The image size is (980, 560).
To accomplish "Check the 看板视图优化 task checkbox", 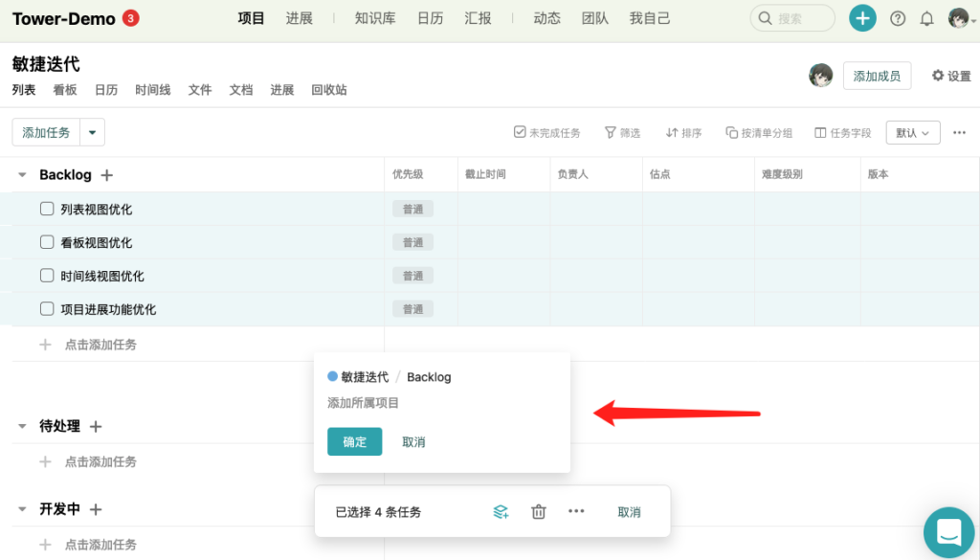I will point(47,242).
